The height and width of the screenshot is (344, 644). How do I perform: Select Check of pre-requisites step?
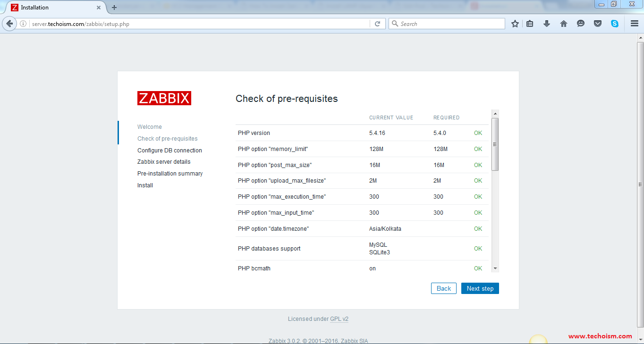(168, 139)
